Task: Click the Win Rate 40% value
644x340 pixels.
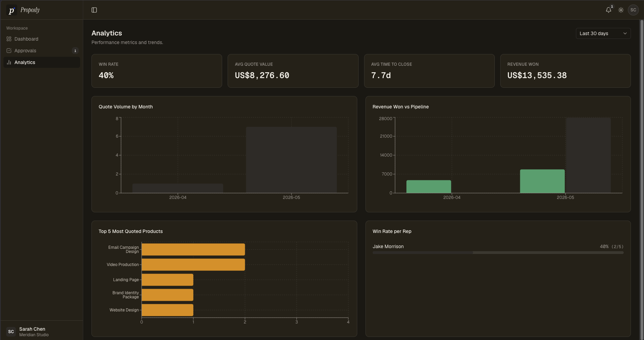Action: (x=106, y=75)
